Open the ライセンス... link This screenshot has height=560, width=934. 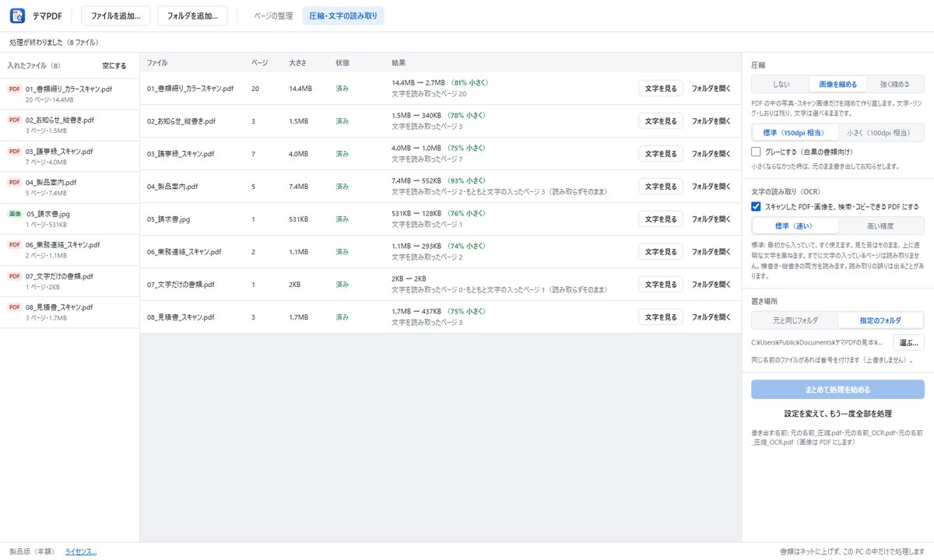(81, 551)
